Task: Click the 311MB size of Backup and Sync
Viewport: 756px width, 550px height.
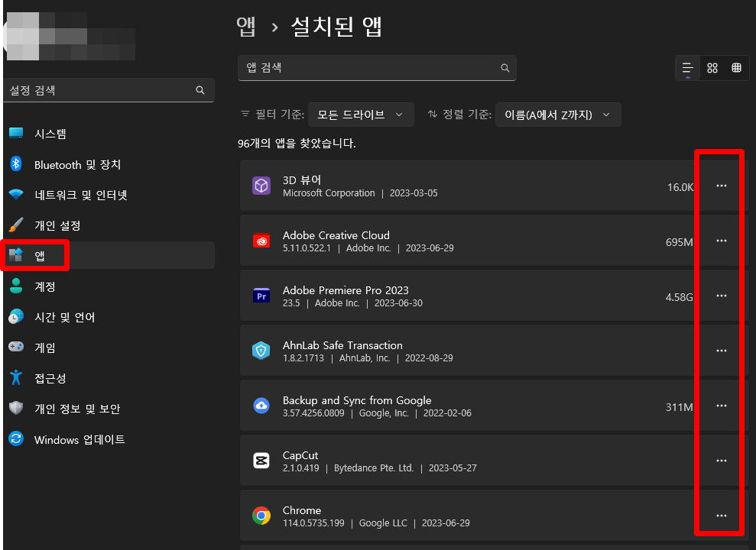Action: click(680, 407)
